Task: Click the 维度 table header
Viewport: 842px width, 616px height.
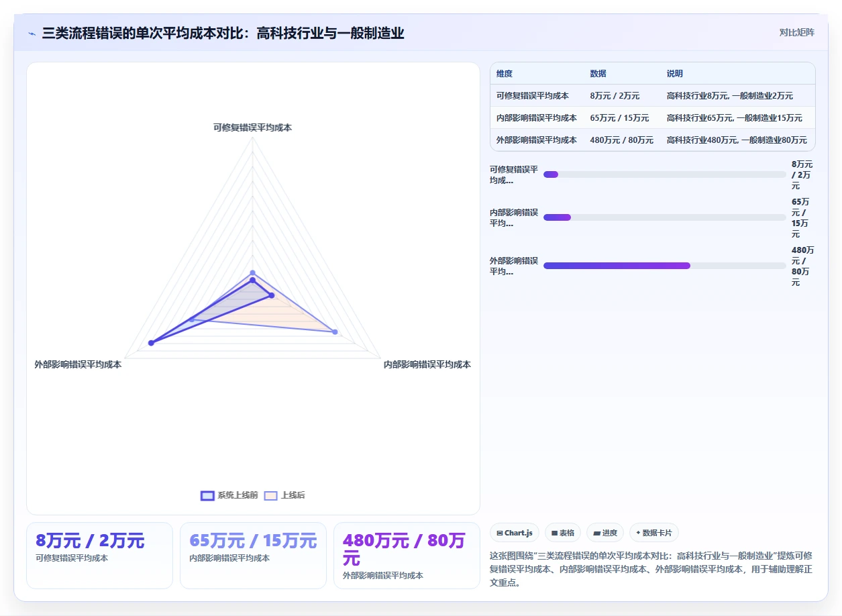Action: [x=505, y=74]
